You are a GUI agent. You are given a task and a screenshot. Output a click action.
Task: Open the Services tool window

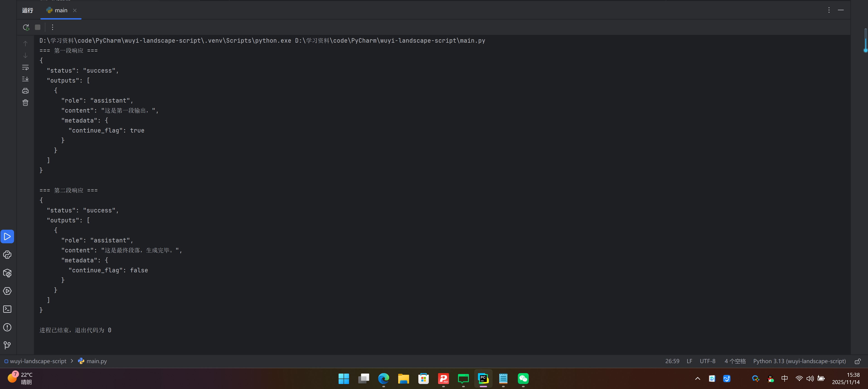[x=7, y=291]
